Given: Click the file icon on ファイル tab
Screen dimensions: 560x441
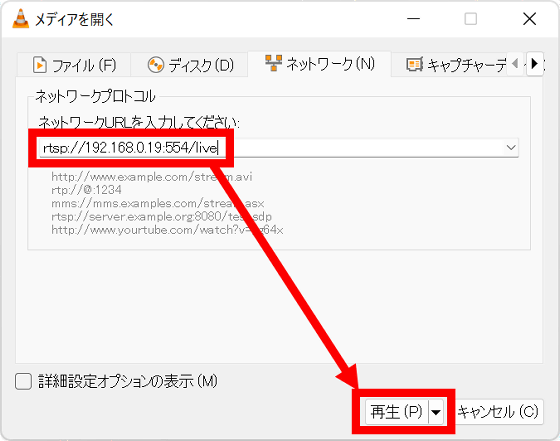Looking at the screenshot, I should pyautogui.click(x=40, y=65).
